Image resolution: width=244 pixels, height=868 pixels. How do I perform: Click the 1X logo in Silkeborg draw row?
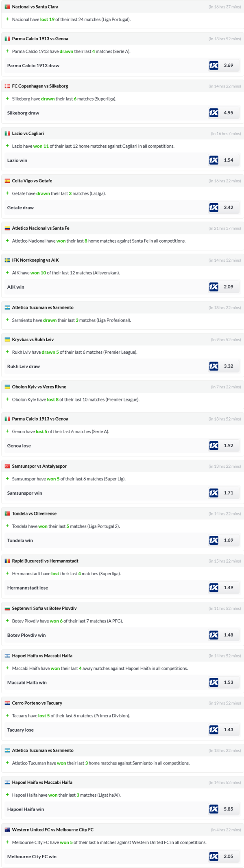pos(213,113)
